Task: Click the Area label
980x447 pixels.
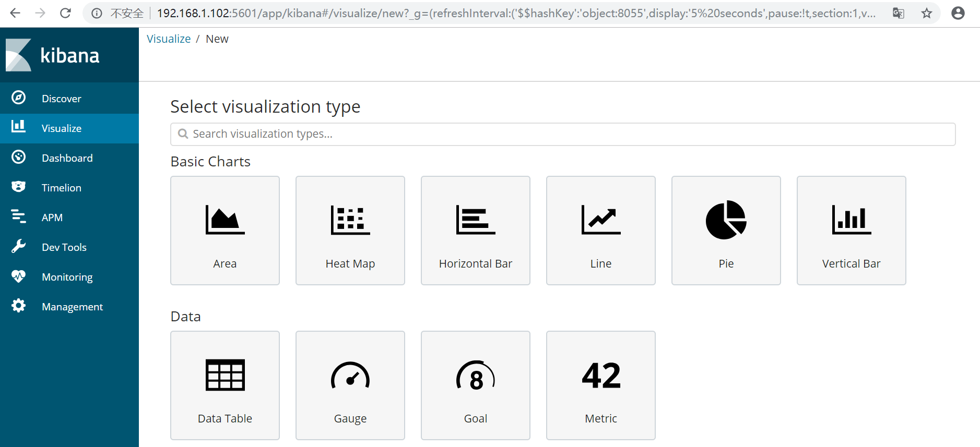Action: click(x=225, y=264)
